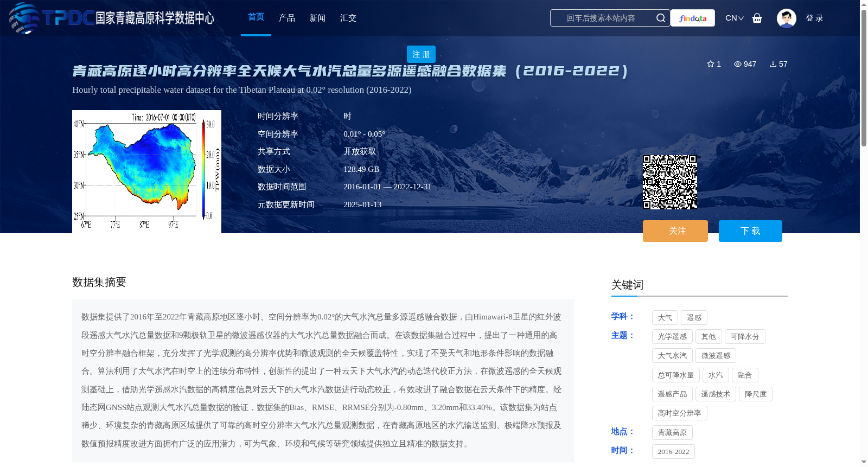Open the findata link button
The width and height of the screenshot is (868, 467).
[693, 18]
